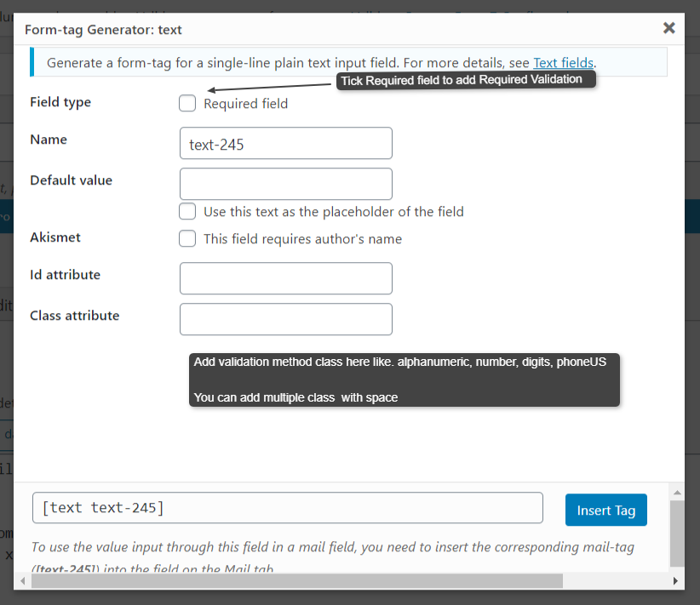Click the validation class tooltip
Image resolution: width=700 pixels, height=605 pixels.
[x=405, y=380]
